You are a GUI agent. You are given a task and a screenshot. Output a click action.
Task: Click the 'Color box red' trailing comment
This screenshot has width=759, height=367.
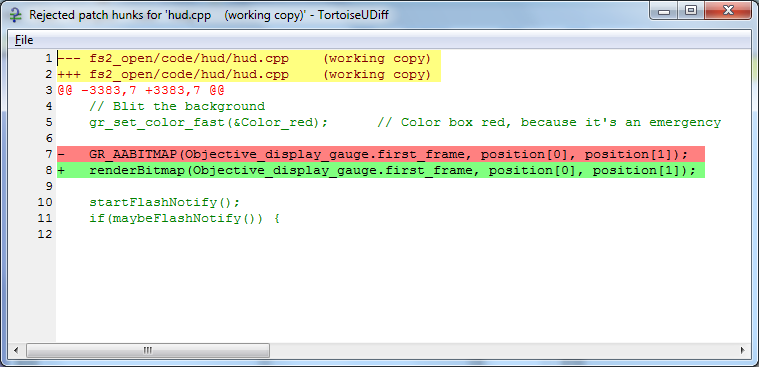pos(549,122)
